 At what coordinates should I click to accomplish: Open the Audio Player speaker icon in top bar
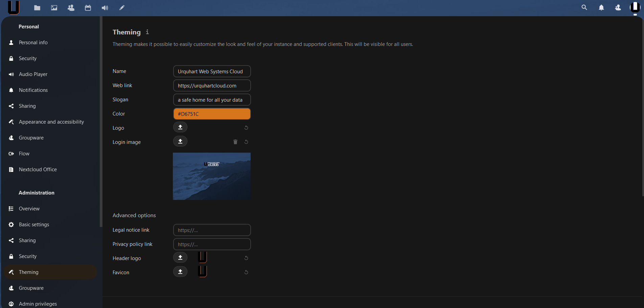105,8
